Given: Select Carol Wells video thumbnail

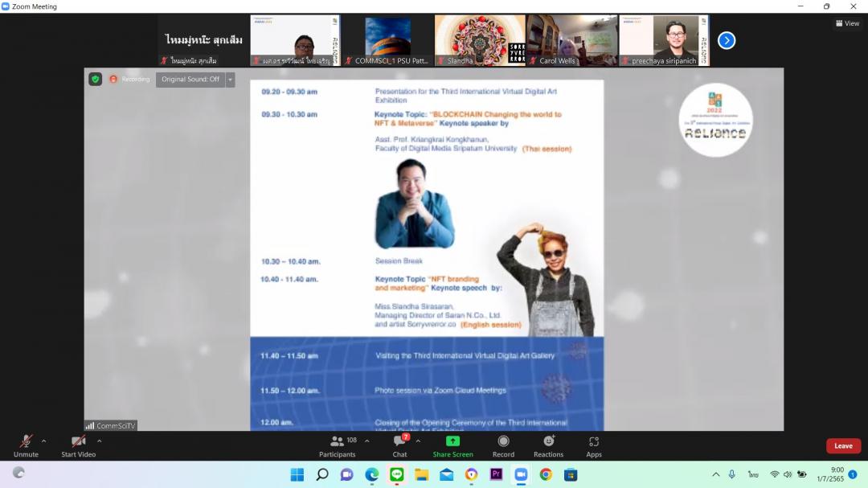Looking at the screenshot, I should pos(571,40).
